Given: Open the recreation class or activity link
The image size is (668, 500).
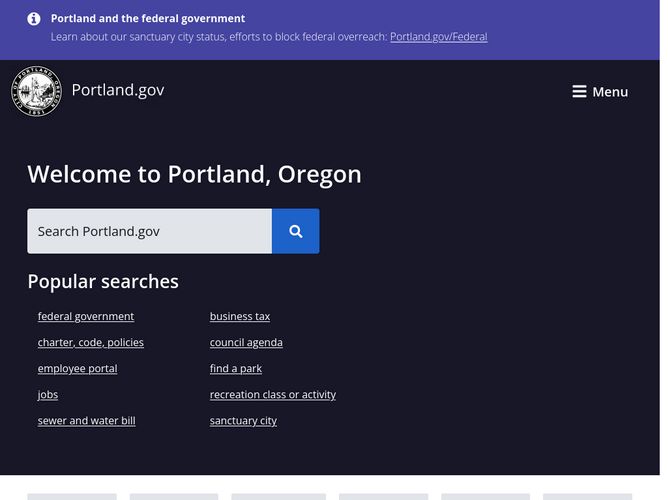Looking at the screenshot, I should tap(273, 395).
